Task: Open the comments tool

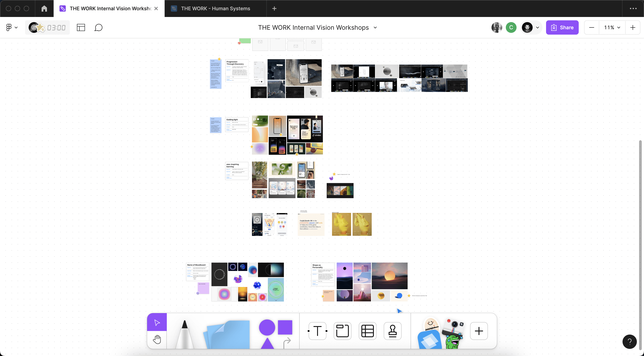Action: click(x=98, y=27)
